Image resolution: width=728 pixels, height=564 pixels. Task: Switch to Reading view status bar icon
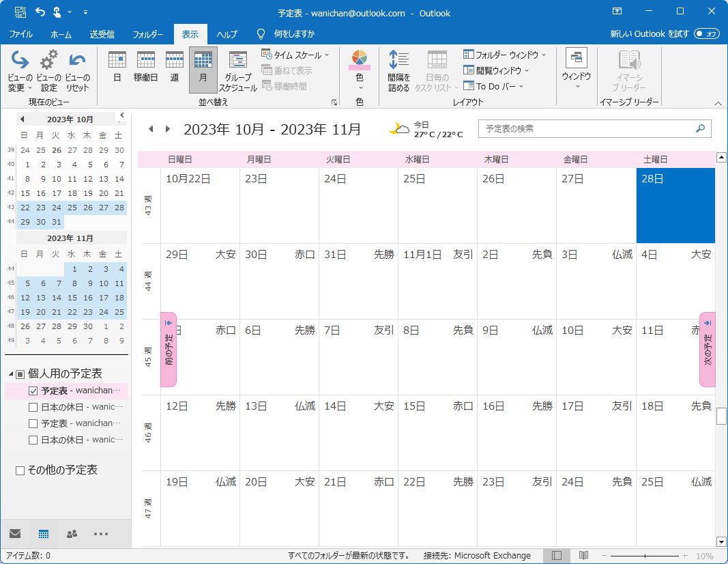[583, 556]
